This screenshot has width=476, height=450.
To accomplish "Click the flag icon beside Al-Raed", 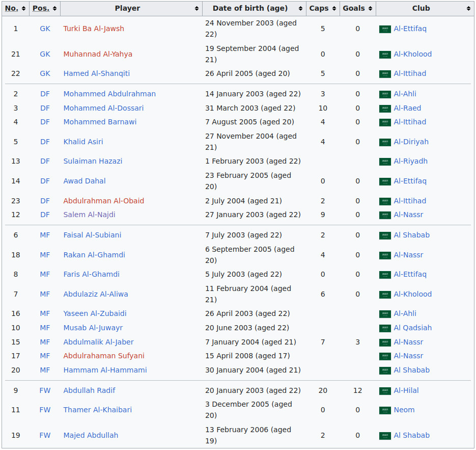I will pos(385,109).
